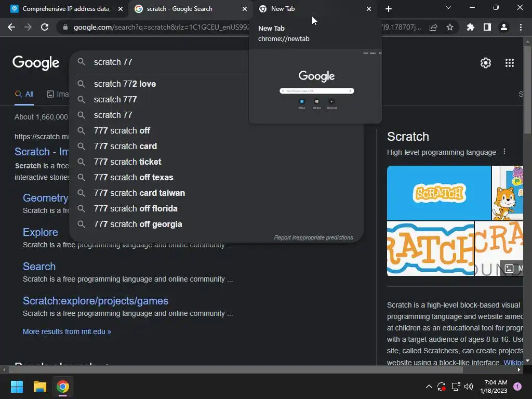Choose suggestion 777 scratch off

pyautogui.click(x=217, y=130)
